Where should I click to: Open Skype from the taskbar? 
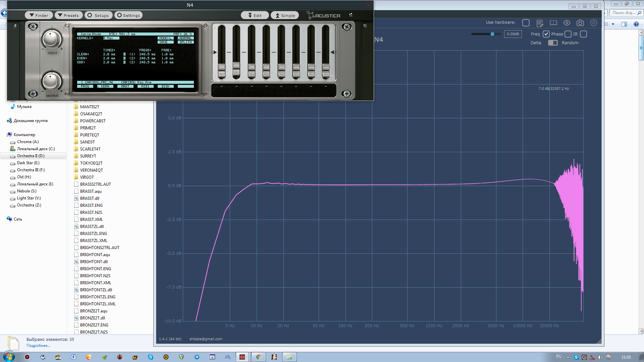coord(151,357)
